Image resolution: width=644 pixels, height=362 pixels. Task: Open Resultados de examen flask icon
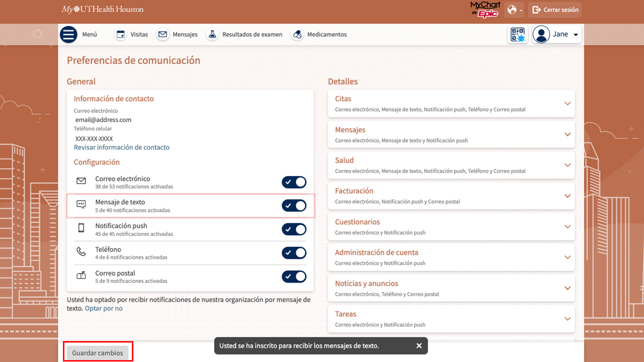click(x=212, y=34)
